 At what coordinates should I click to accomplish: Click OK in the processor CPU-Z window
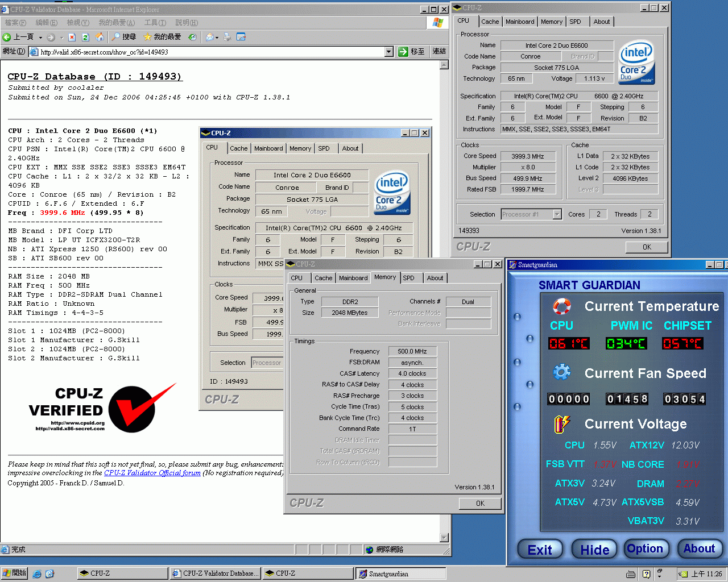coord(647,247)
